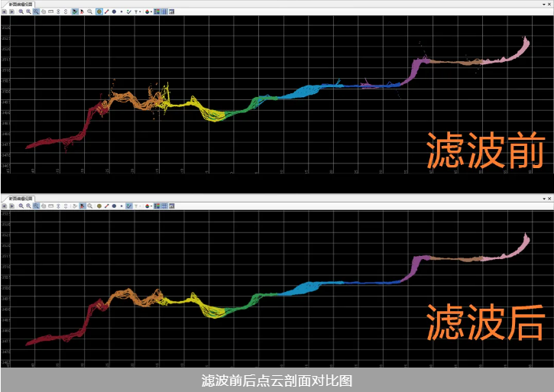This screenshot has height=392, width=554.
Task: Click the rightmost chart icon in 滤波后 toolbar
Action: click(x=172, y=205)
